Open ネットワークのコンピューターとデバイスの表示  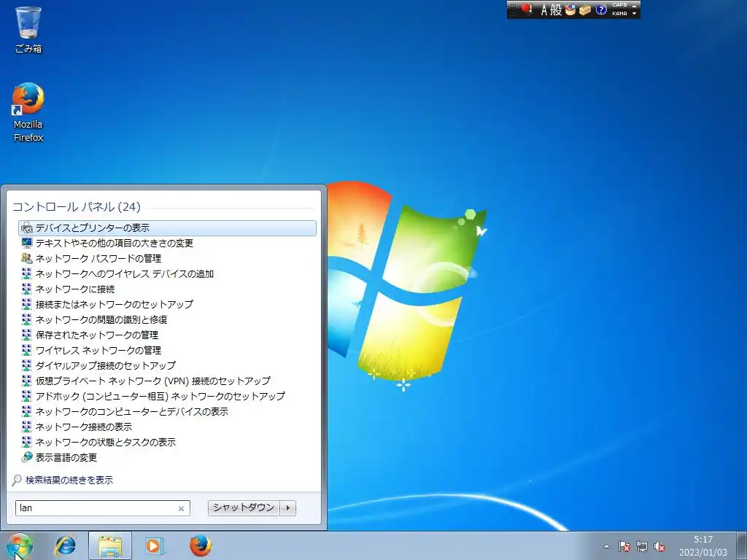(167, 411)
